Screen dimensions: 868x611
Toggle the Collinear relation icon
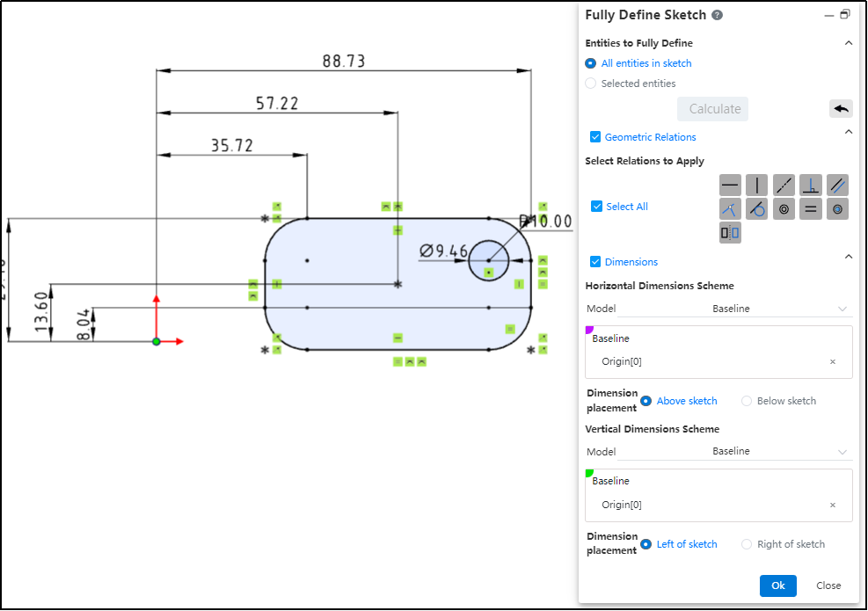[784, 185]
